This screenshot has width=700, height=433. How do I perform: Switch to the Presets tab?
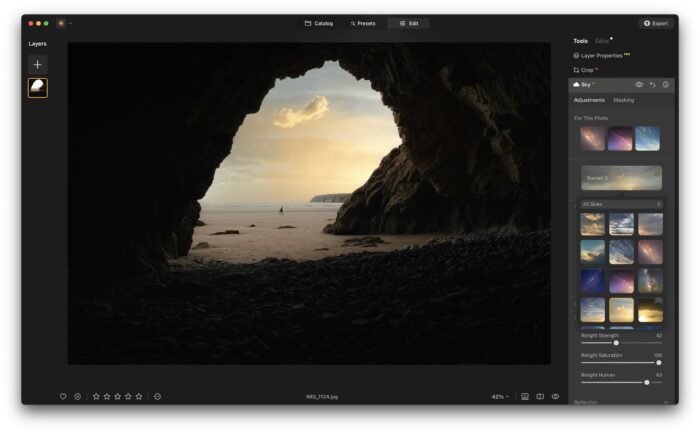pyautogui.click(x=363, y=23)
